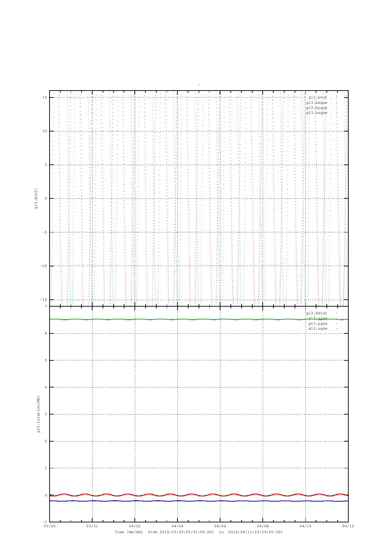This screenshot has width=392, height=555.
Task: Click the g13.location[RE] axis title
Action: [38, 414]
